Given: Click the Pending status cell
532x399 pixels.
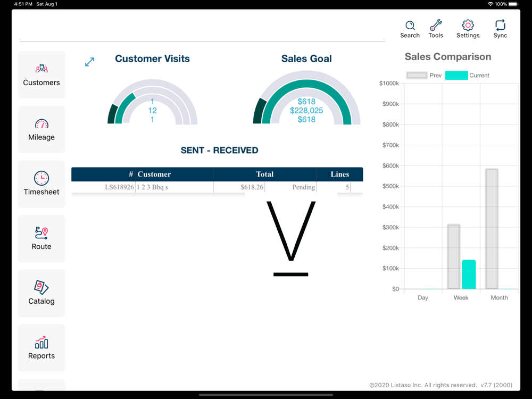Looking at the screenshot, I should click(304, 187).
